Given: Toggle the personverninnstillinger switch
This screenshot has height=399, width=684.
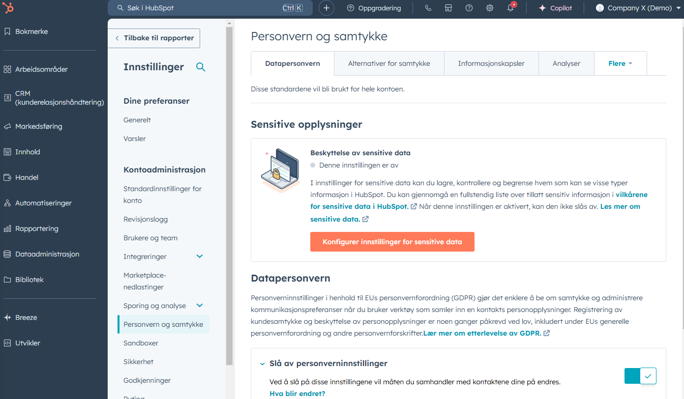Looking at the screenshot, I should click(x=640, y=376).
